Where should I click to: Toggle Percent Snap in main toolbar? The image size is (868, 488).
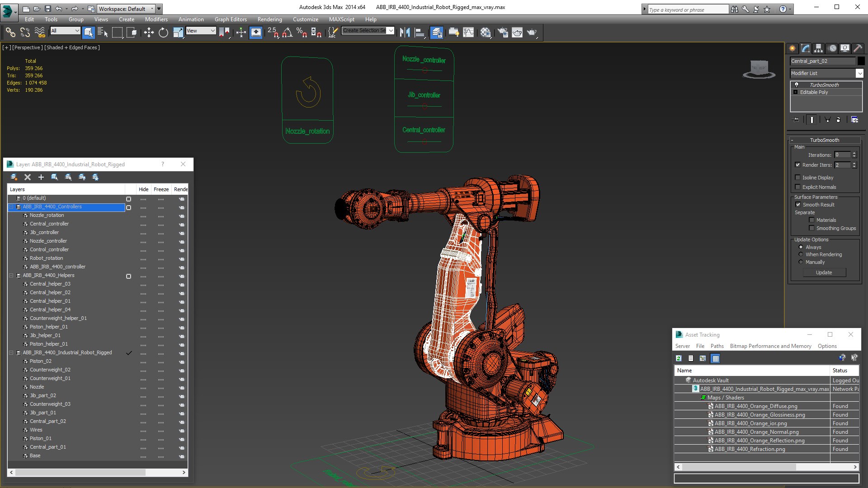coord(302,32)
